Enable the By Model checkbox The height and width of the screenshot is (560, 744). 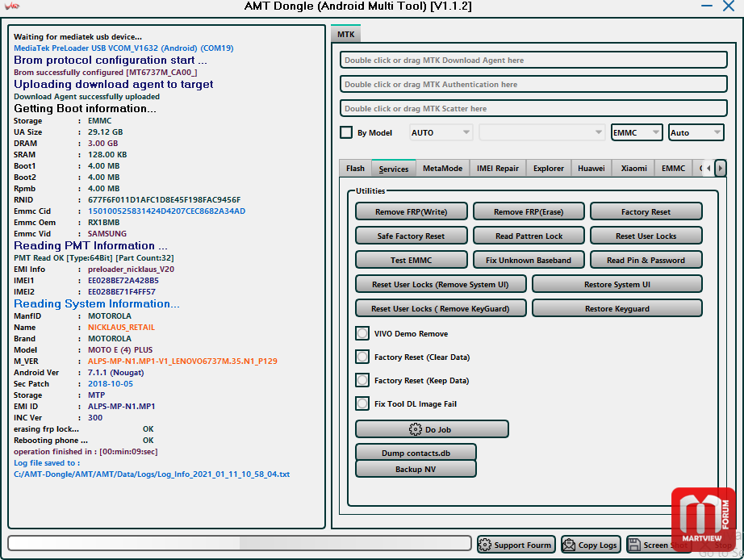pyautogui.click(x=346, y=132)
